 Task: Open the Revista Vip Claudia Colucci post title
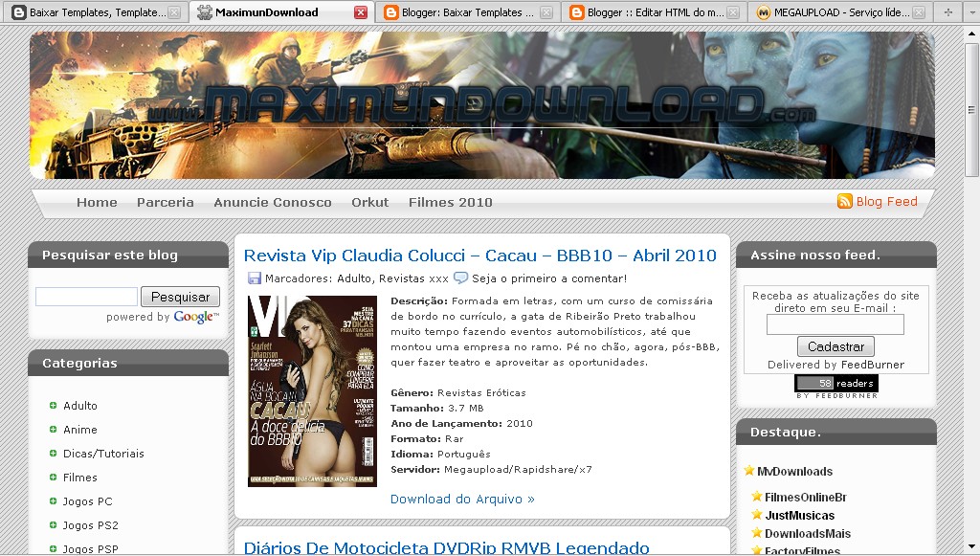(x=480, y=256)
